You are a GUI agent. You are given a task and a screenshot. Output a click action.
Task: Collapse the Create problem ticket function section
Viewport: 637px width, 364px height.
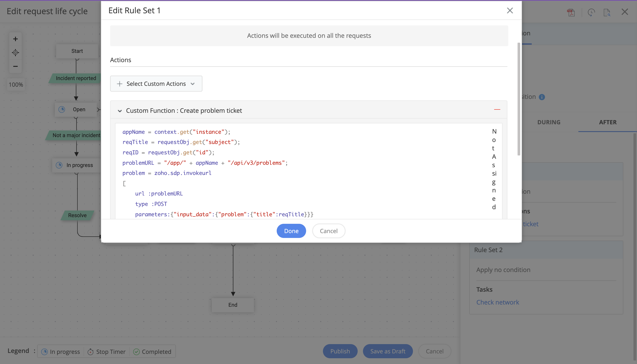pos(120,111)
